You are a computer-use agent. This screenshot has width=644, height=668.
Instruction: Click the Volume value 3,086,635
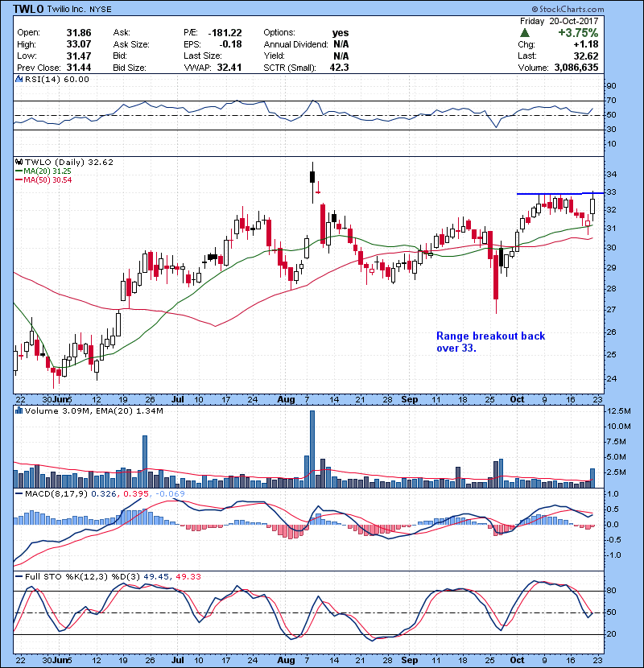pyautogui.click(x=576, y=68)
